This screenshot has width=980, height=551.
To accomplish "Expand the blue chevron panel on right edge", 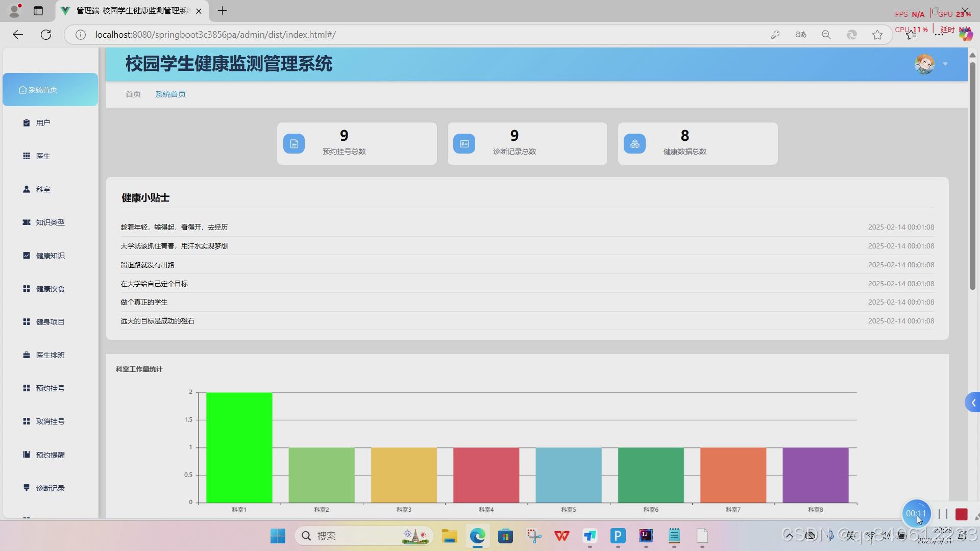I will pyautogui.click(x=973, y=402).
